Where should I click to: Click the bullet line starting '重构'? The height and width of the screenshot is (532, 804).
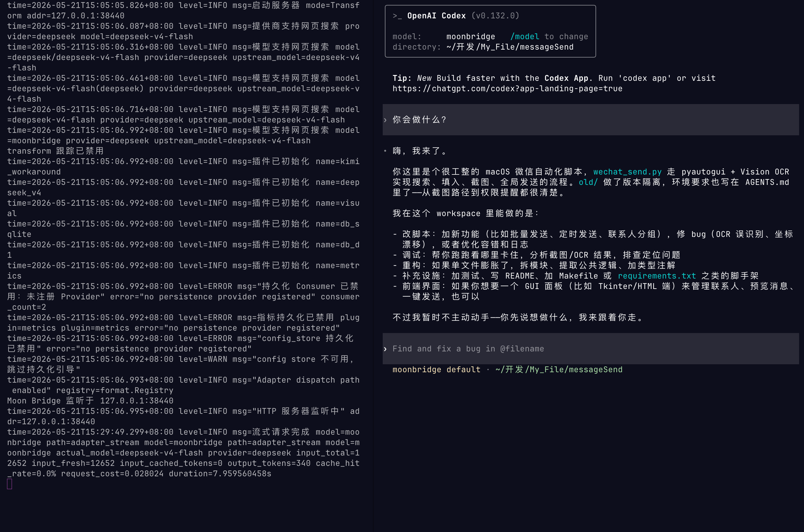click(x=534, y=265)
